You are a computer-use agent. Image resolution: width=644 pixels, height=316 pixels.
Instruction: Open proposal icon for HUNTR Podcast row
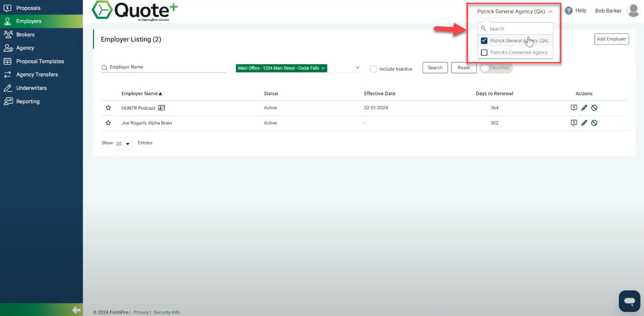pyautogui.click(x=574, y=108)
